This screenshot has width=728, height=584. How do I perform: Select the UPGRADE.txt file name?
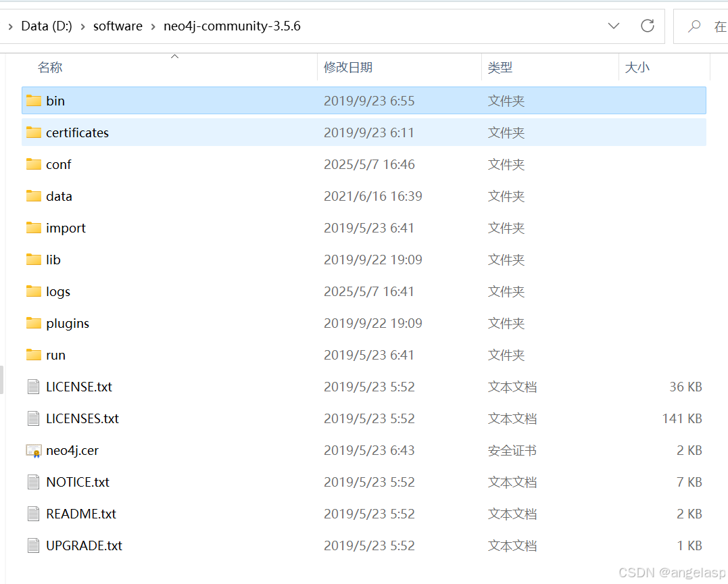84,546
